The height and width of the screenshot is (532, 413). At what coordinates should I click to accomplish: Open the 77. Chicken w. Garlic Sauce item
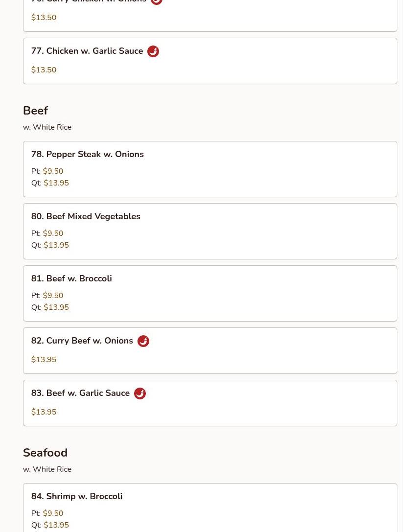tap(87, 51)
